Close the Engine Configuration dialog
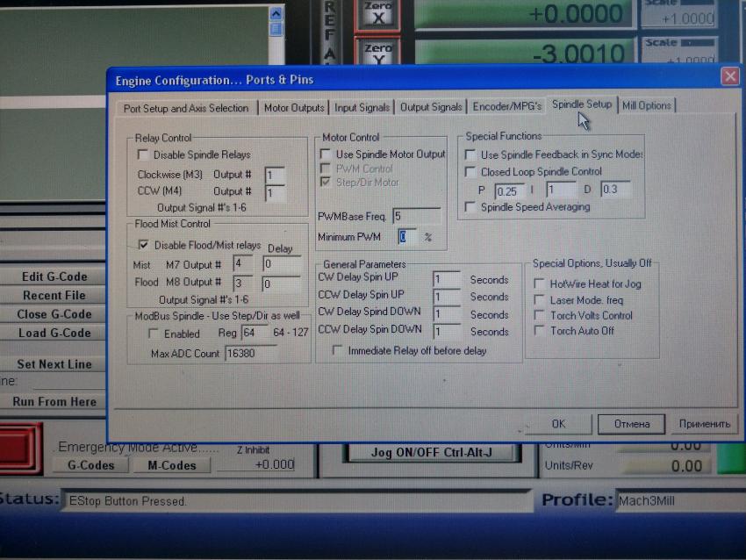This screenshot has height=560, width=746. pos(729,77)
